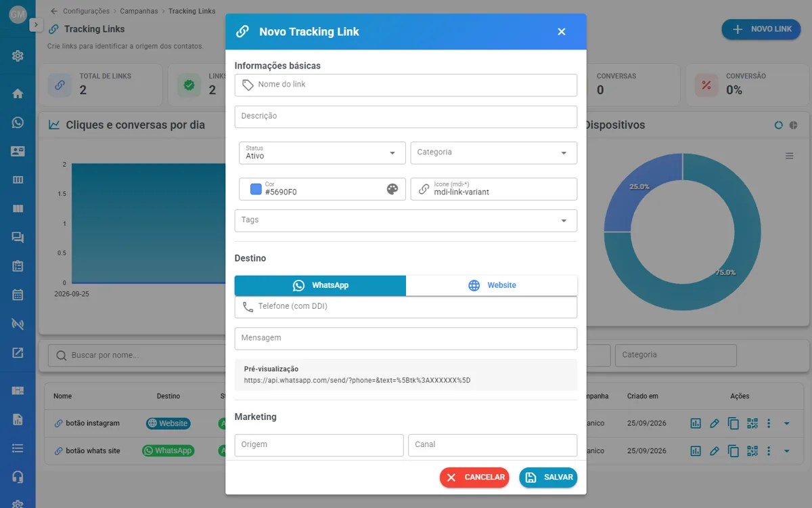The height and width of the screenshot is (508, 812).
Task: Focus the Ícone mdi-link-variant field
Action: (494, 189)
